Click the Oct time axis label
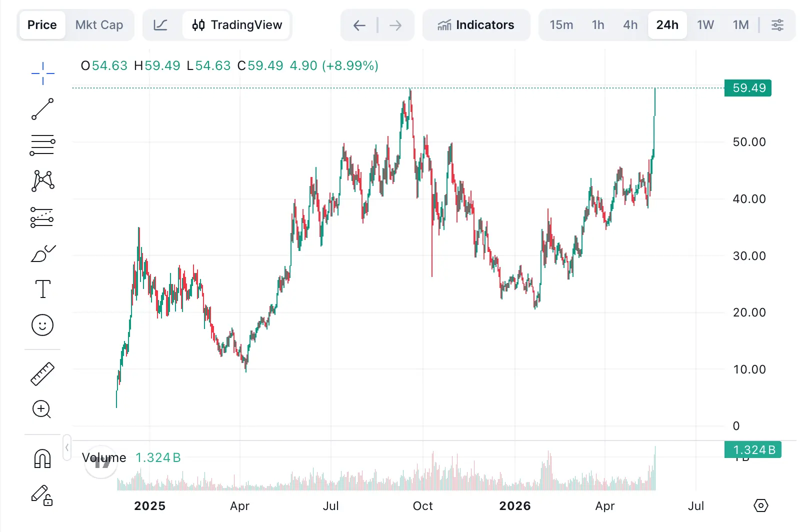809x532 pixels. [423, 506]
